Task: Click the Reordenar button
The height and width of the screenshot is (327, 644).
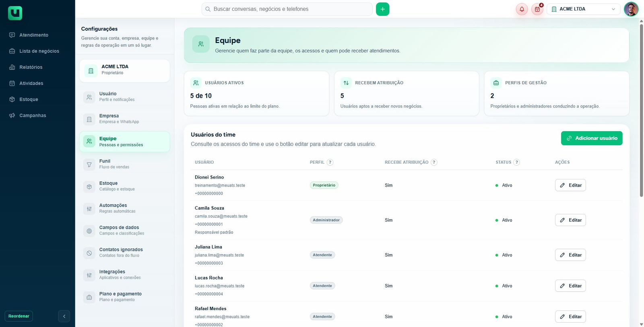Action: pos(19,316)
